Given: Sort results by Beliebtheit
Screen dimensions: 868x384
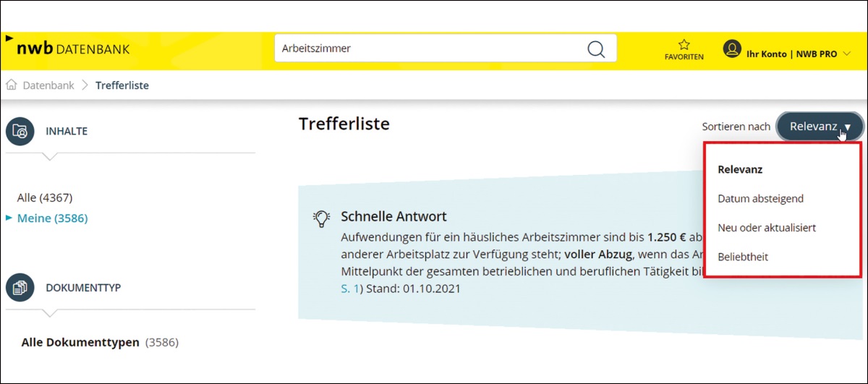Looking at the screenshot, I should pos(743,257).
